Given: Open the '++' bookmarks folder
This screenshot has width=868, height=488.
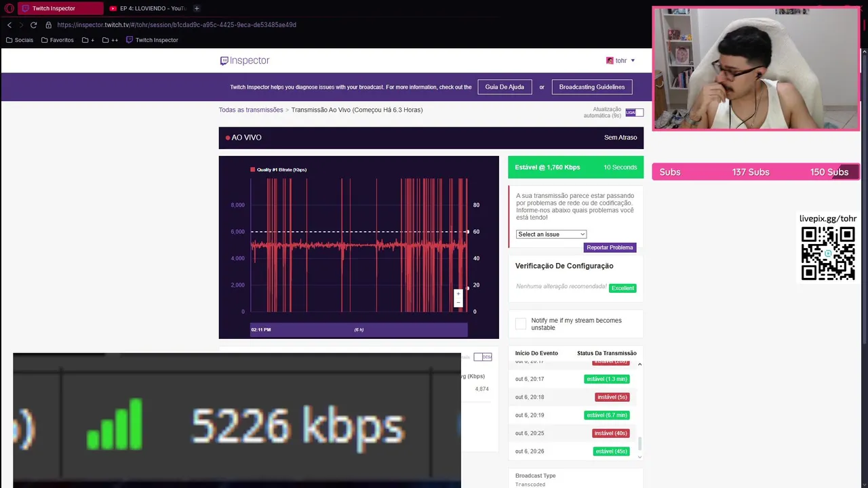Looking at the screenshot, I should 110,40.
